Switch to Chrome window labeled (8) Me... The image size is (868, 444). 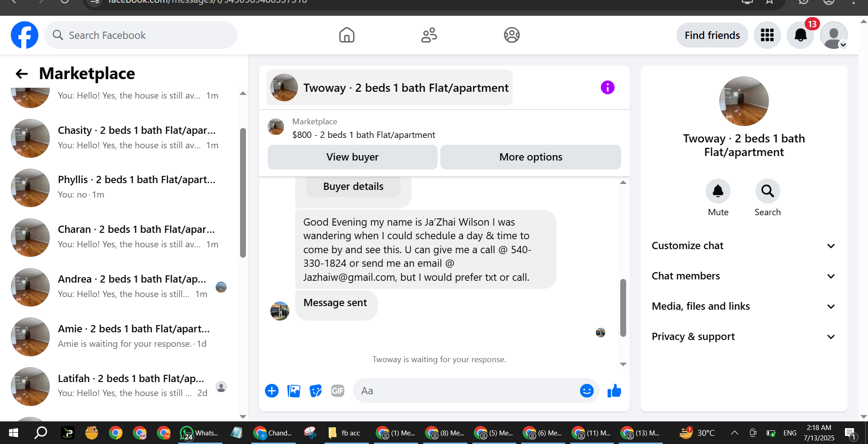445,433
